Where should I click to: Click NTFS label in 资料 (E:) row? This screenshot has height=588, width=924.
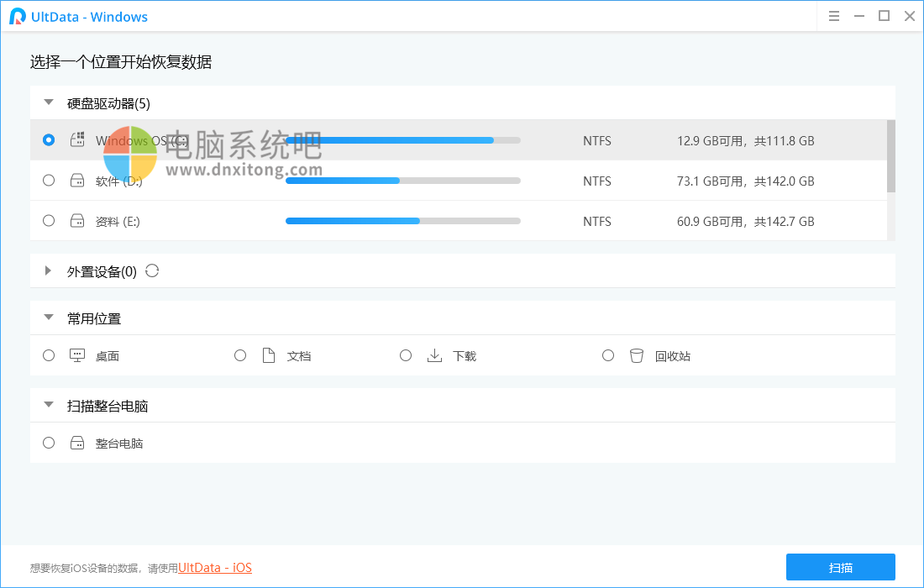point(597,222)
